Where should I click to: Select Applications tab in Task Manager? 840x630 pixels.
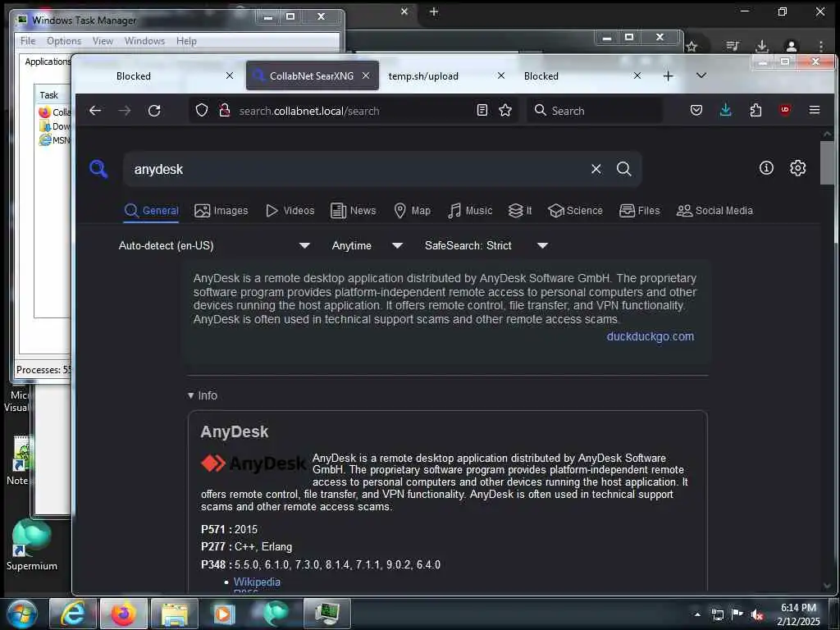(x=48, y=62)
